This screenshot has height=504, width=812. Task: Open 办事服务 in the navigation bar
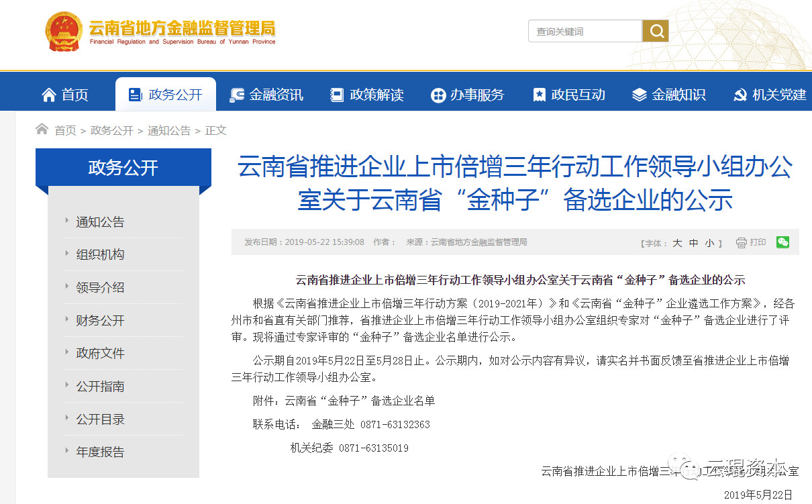point(468,95)
